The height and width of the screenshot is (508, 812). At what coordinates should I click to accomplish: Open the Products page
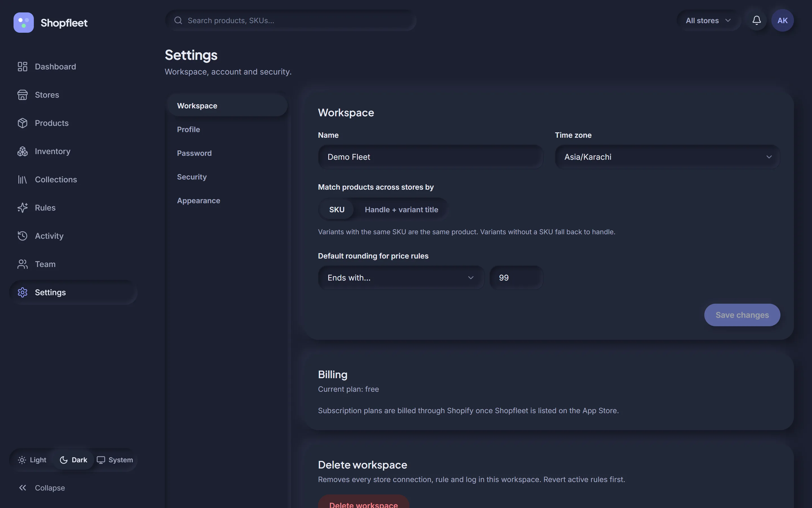tap(73, 123)
